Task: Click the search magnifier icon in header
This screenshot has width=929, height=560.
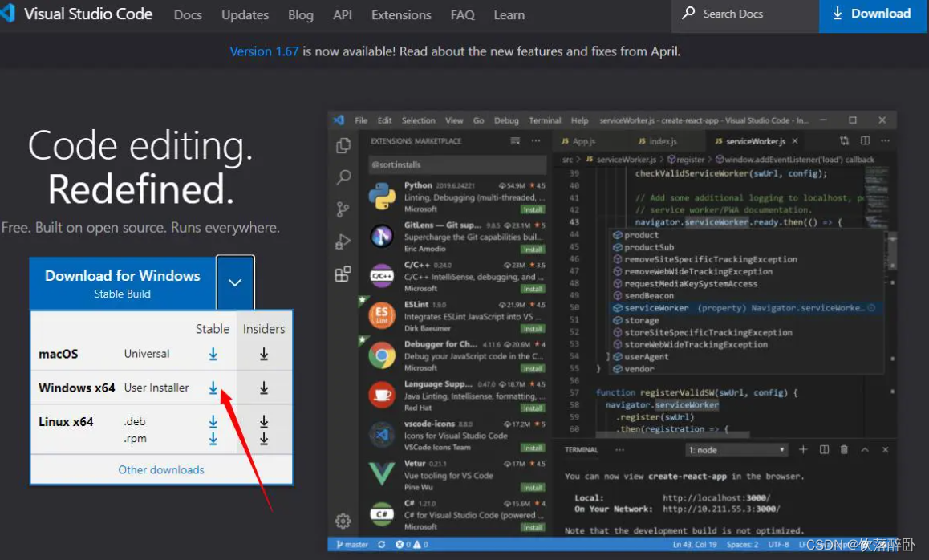Action: tap(688, 13)
